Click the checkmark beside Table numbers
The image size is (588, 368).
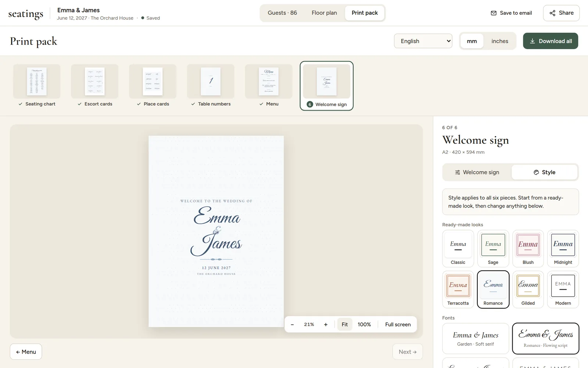[x=193, y=104]
